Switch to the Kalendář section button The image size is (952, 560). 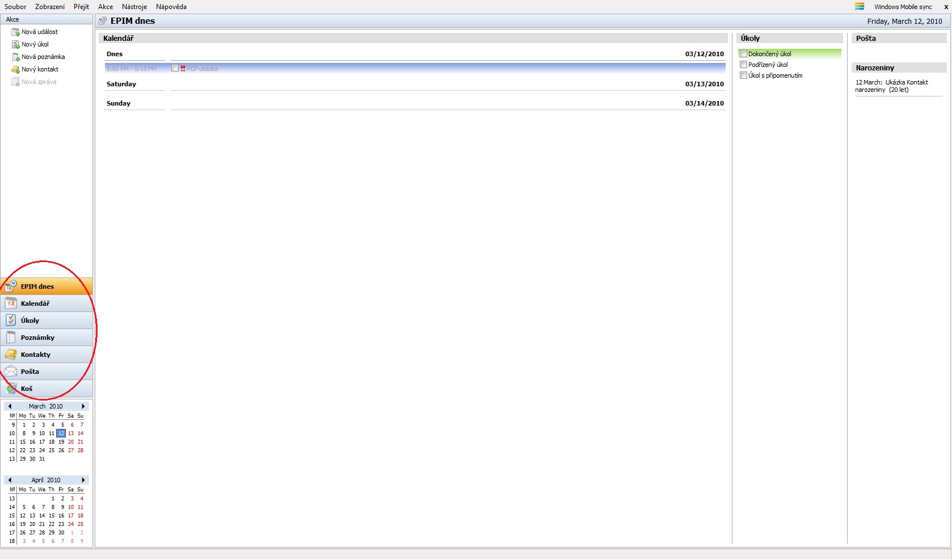pos(47,304)
